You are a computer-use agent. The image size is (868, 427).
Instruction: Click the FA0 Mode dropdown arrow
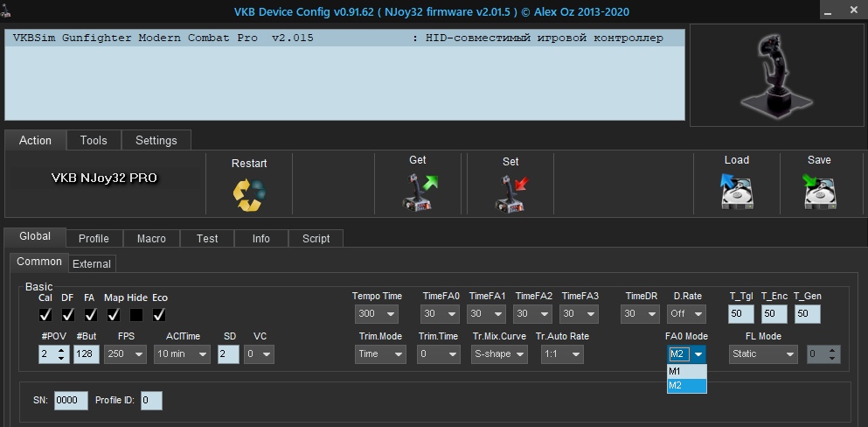698,353
